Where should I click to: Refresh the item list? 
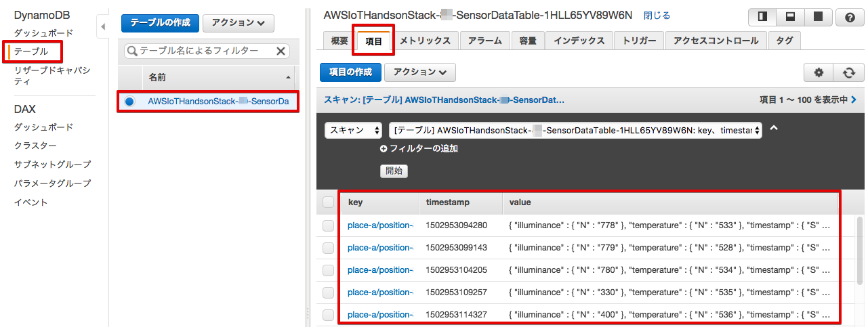[x=848, y=72]
